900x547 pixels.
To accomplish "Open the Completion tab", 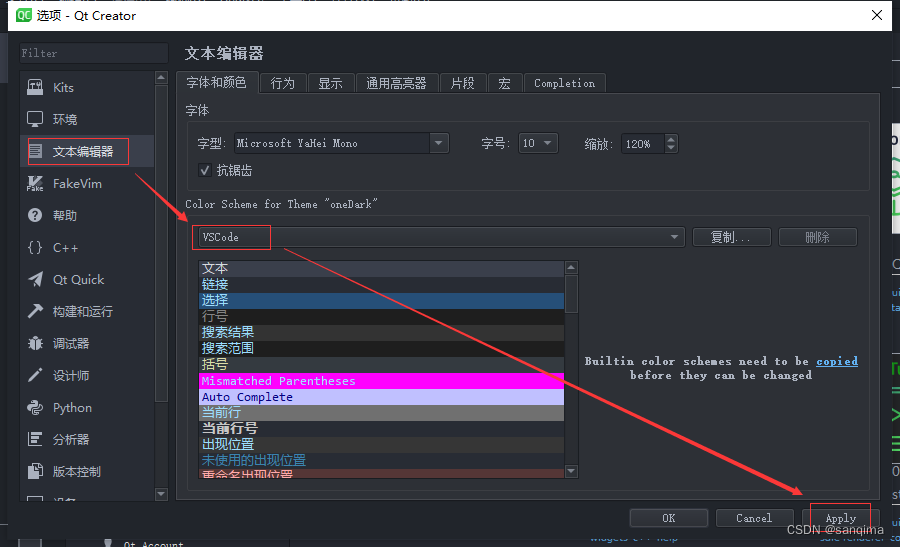I will [564, 83].
